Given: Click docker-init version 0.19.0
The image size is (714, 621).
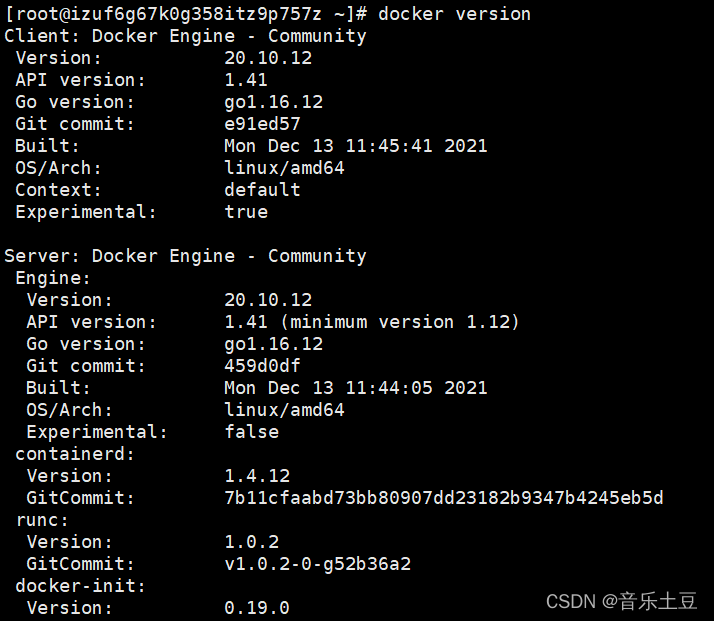Looking at the screenshot, I should click(257, 608).
